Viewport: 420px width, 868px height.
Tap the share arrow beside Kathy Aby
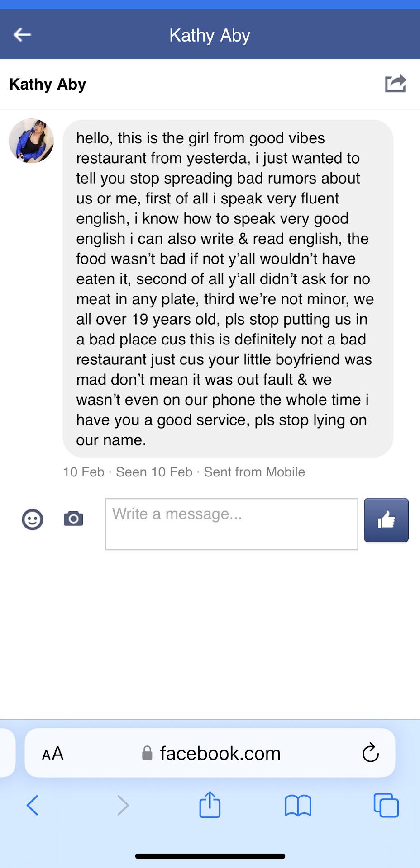(x=395, y=84)
